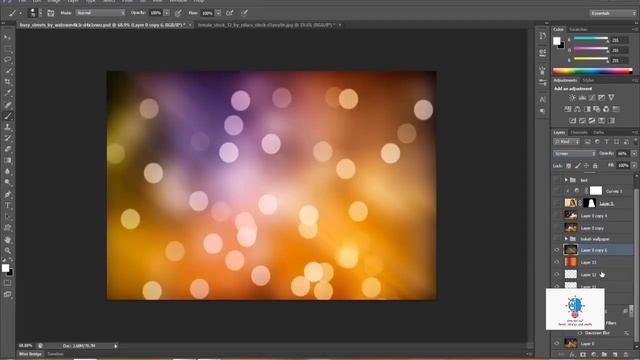The height and width of the screenshot is (360, 640).
Task: Open layer filter Kind dropdown
Action: (567, 142)
